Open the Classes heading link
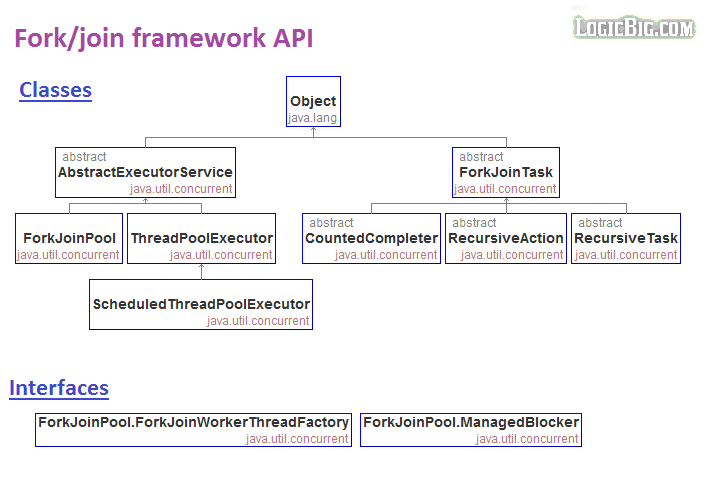Screen dimensions: 712x485 (56, 90)
